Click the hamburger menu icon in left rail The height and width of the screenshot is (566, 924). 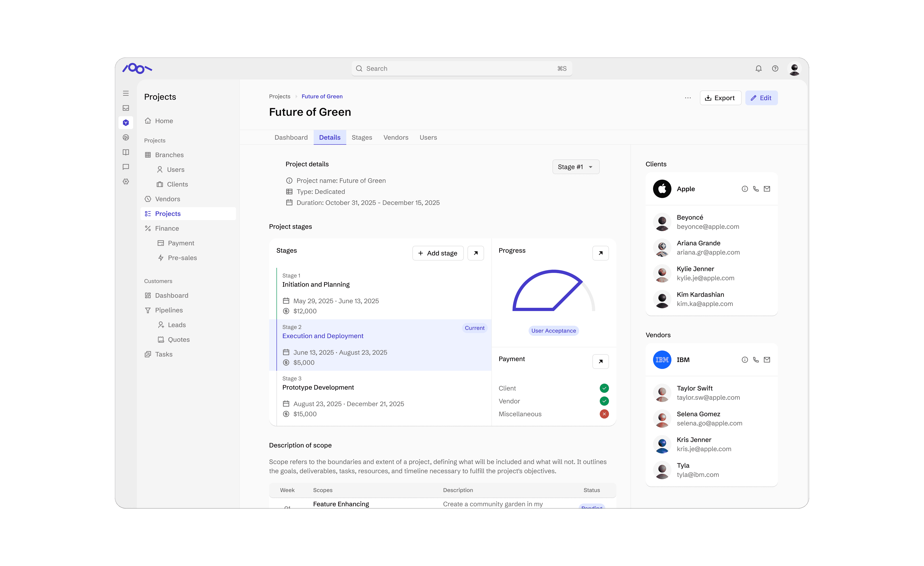[126, 93]
